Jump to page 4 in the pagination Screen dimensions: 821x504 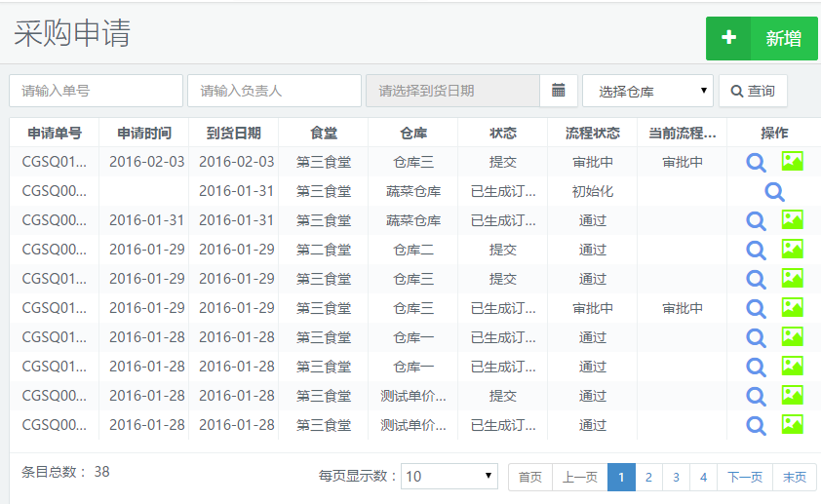(x=703, y=477)
